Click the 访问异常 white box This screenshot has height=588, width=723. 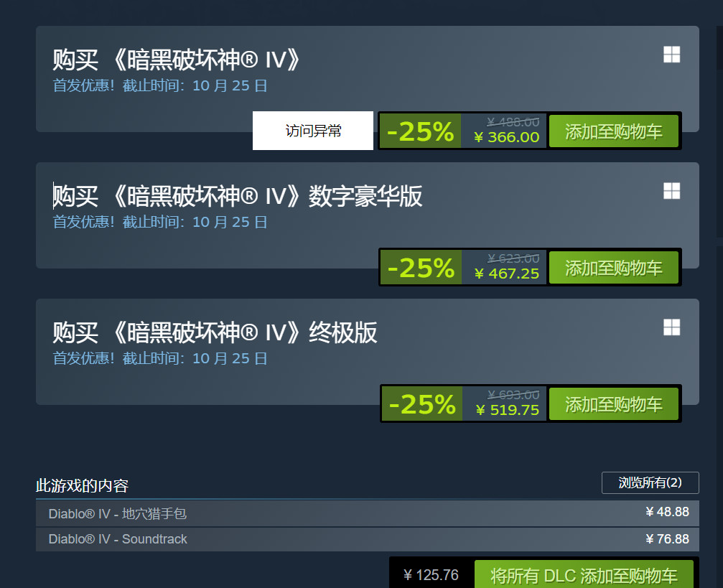313,131
